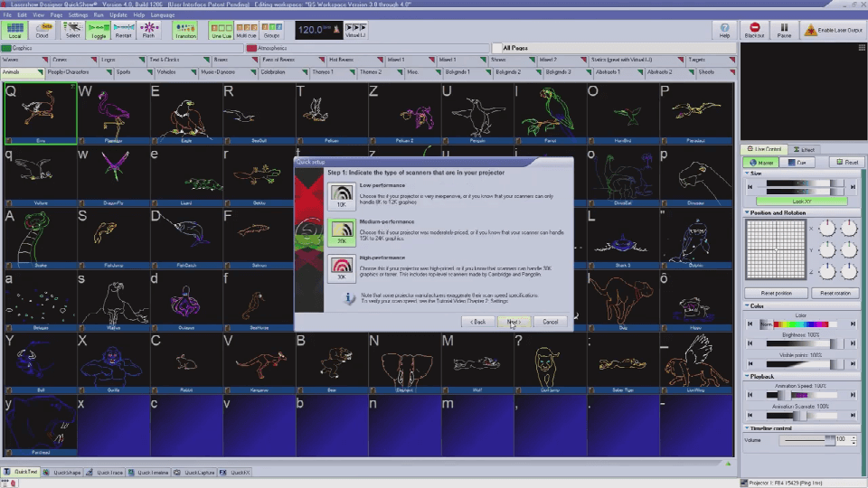
Task: Open the Virtual LJ tool
Action: pyautogui.click(x=355, y=31)
